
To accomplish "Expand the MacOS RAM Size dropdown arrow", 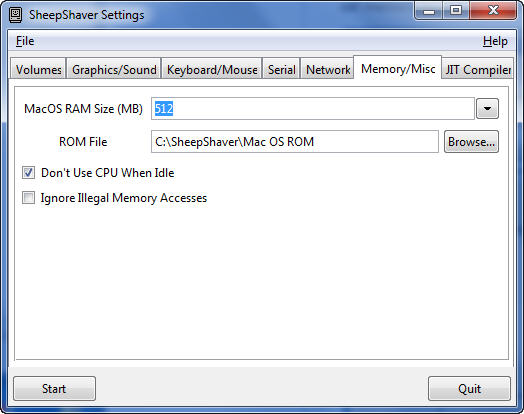I will pos(487,109).
